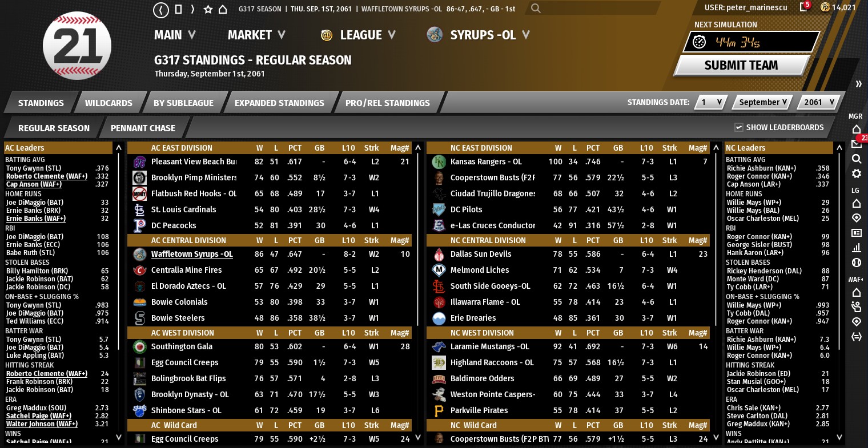Switch to the Wildcards tab
This screenshot has height=448, width=868.
click(108, 103)
